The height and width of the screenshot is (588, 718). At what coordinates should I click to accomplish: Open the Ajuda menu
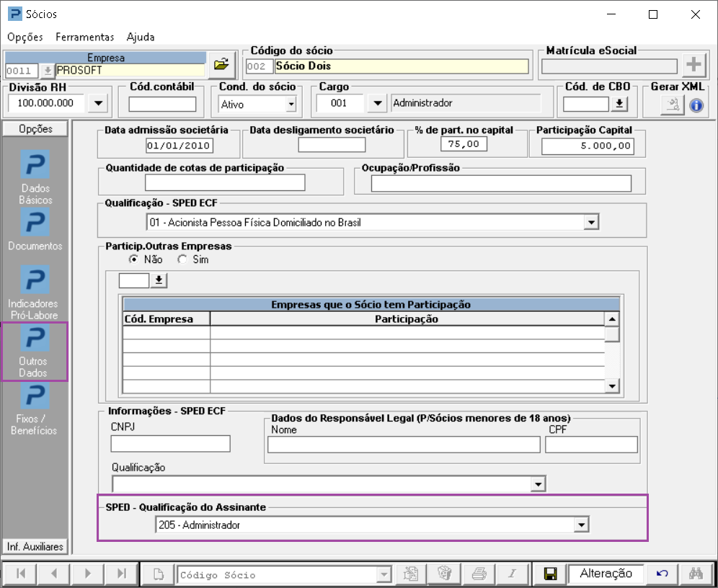(x=141, y=37)
